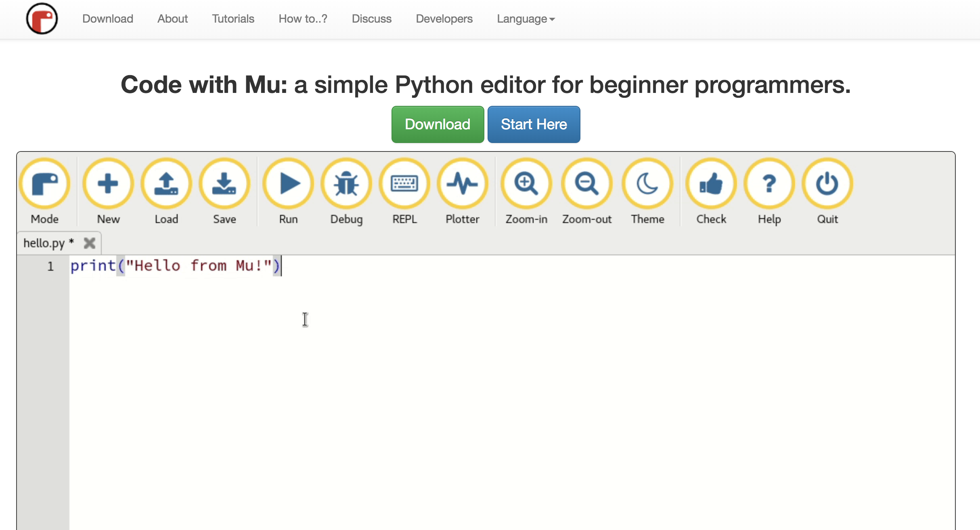Visit the Discuss page
The height and width of the screenshot is (530, 980).
tap(372, 19)
